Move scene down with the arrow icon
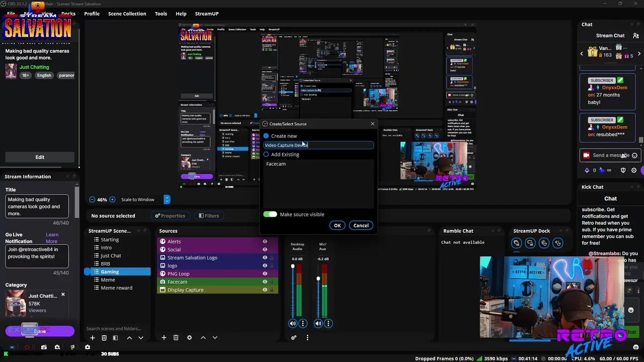The width and height of the screenshot is (644, 362). [x=141, y=338]
